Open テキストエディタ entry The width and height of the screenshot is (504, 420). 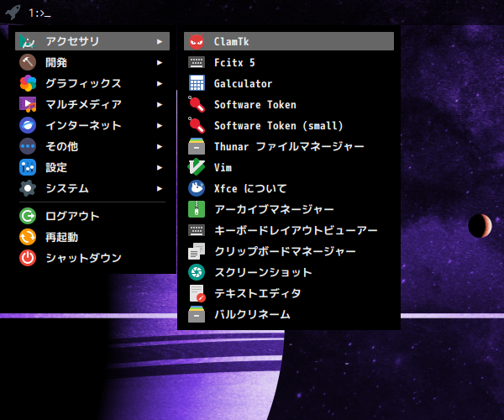[x=289, y=293]
